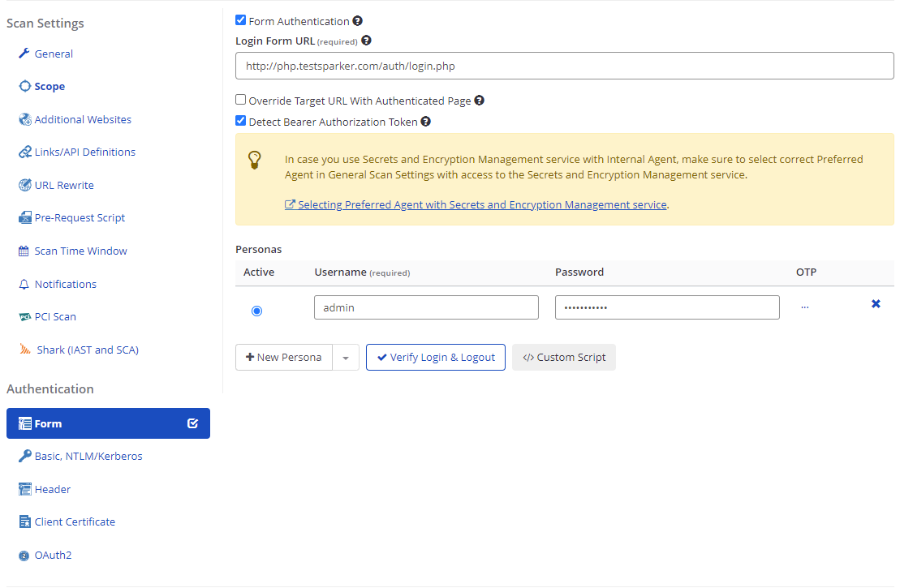
Task: Uncheck the Form Authentication checkbox
Action: tap(241, 20)
